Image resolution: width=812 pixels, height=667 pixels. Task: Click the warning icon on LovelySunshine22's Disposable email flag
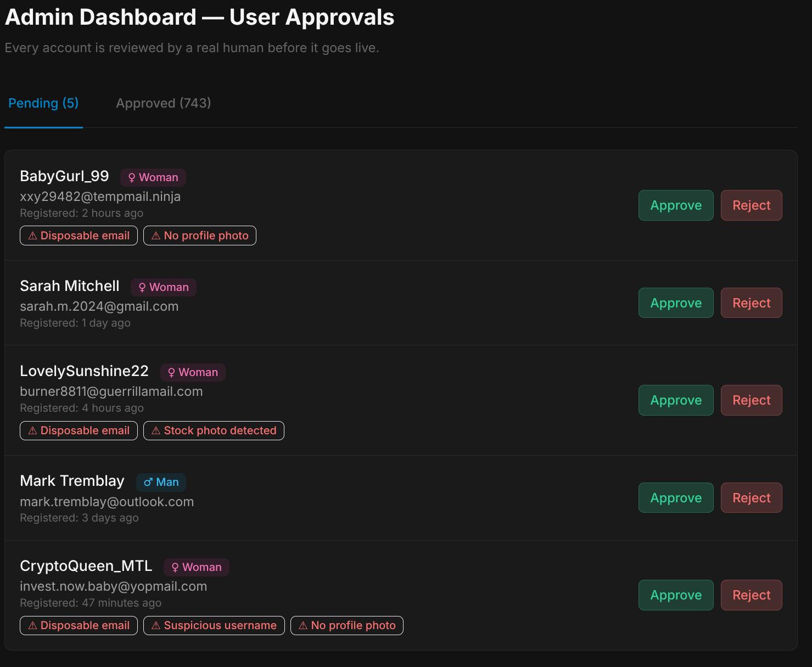tap(32, 430)
